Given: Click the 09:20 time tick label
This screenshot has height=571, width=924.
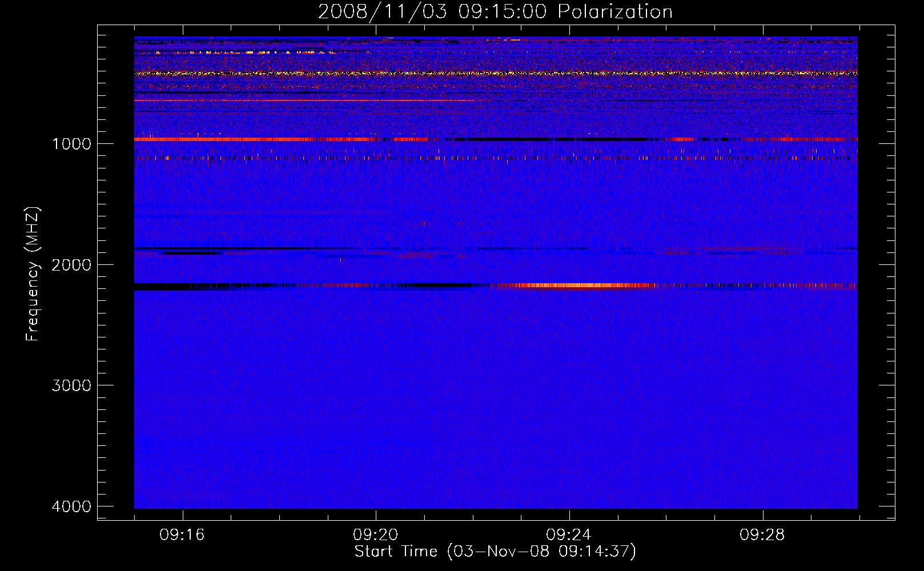Looking at the screenshot, I should 376,534.
